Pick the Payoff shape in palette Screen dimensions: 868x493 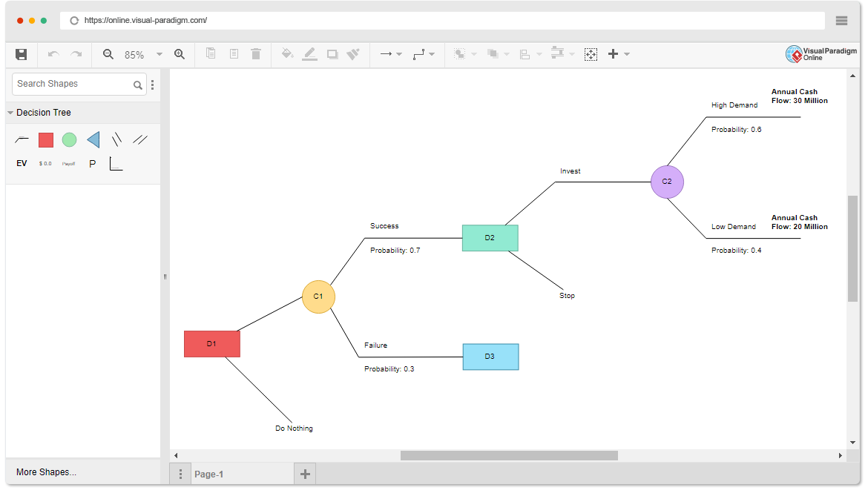coord(69,164)
